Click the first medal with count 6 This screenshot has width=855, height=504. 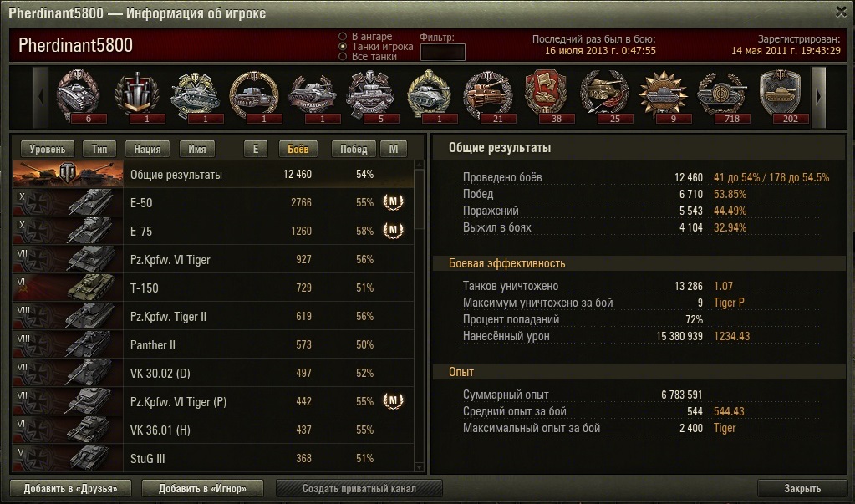[x=79, y=97]
